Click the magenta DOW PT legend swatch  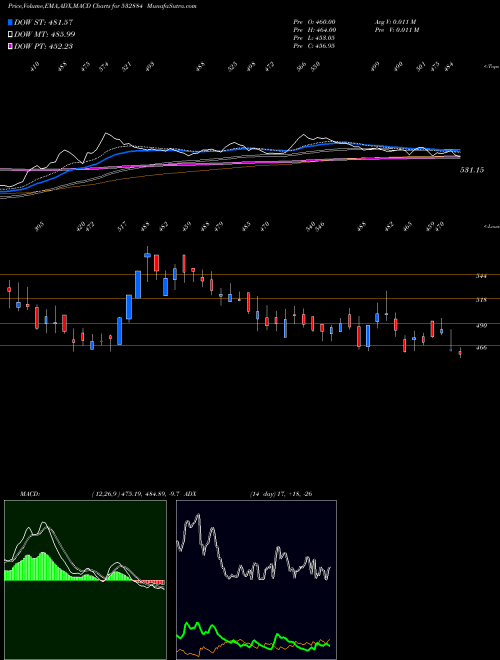coord(10,46)
